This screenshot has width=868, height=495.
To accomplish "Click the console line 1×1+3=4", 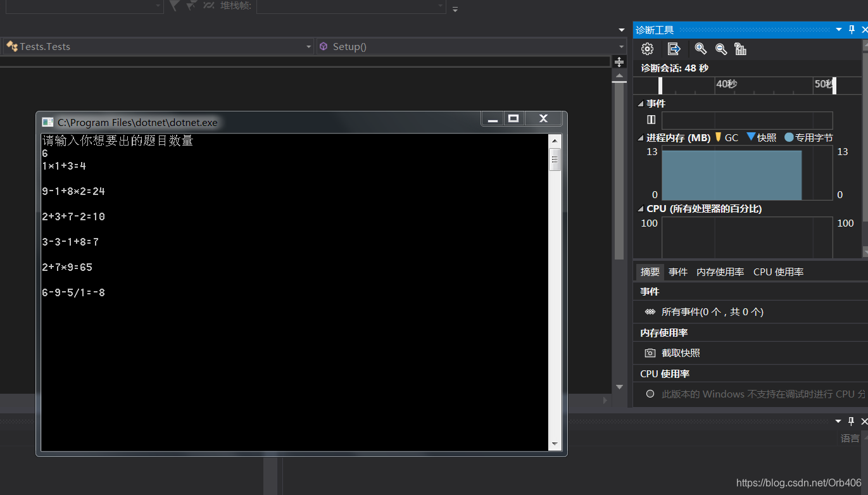I will (x=64, y=166).
